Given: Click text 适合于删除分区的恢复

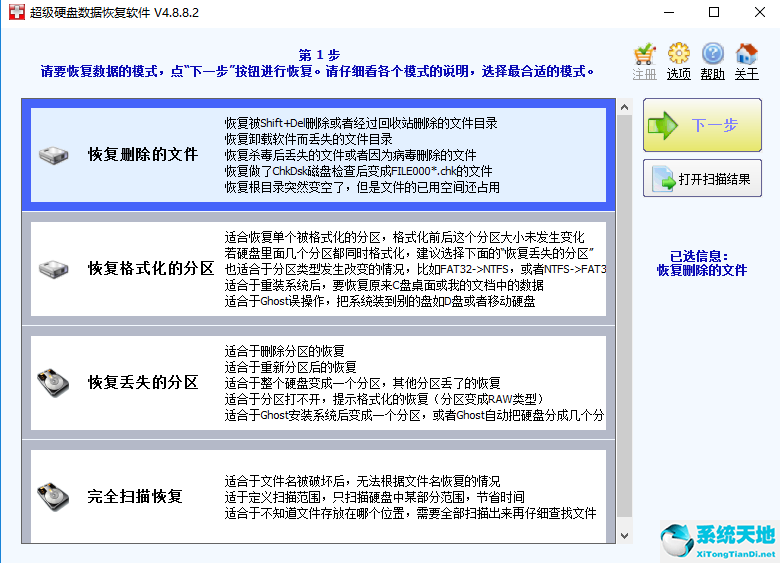Looking at the screenshot, I should pos(285,351).
